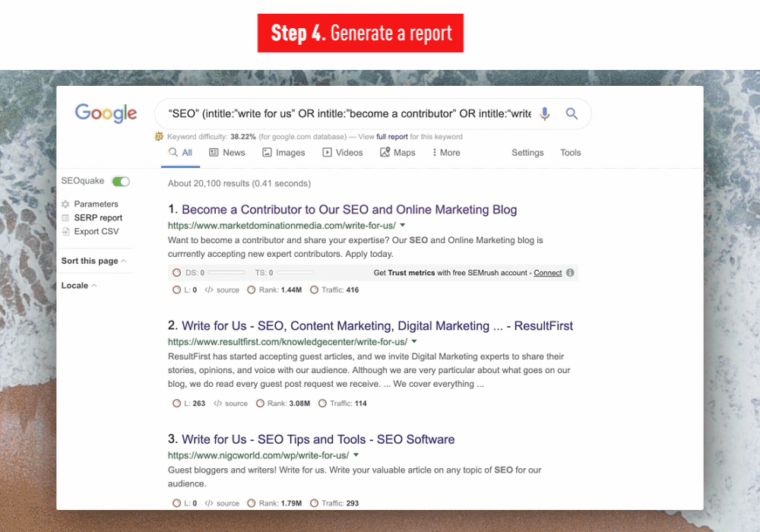760x532 pixels.
Task: Click the Parameters gear icon
Action: click(x=66, y=204)
